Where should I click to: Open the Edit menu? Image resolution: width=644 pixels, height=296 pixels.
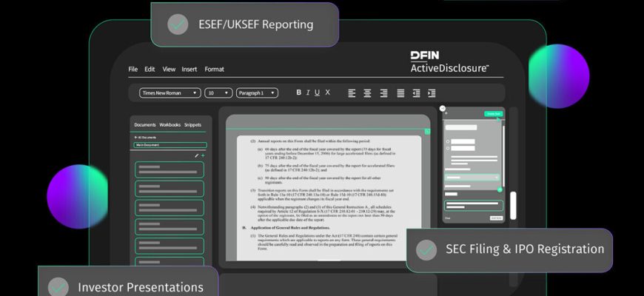(150, 70)
